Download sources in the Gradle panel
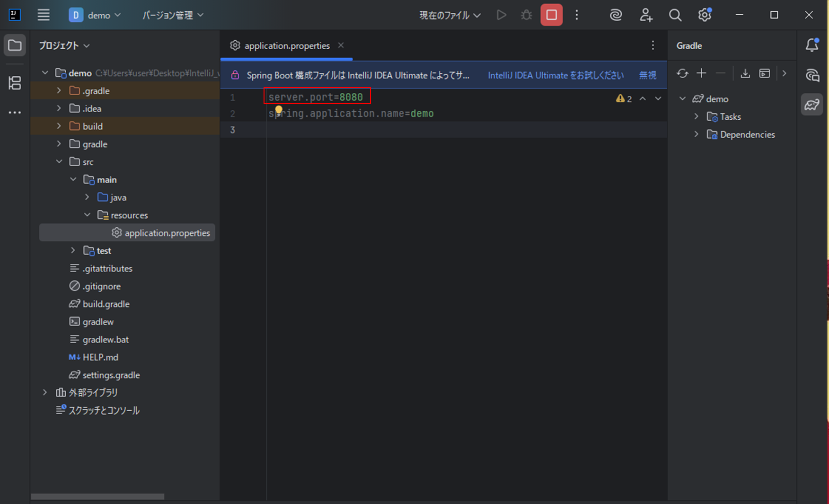Viewport: 829px width, 504px height. coord(745,73)
